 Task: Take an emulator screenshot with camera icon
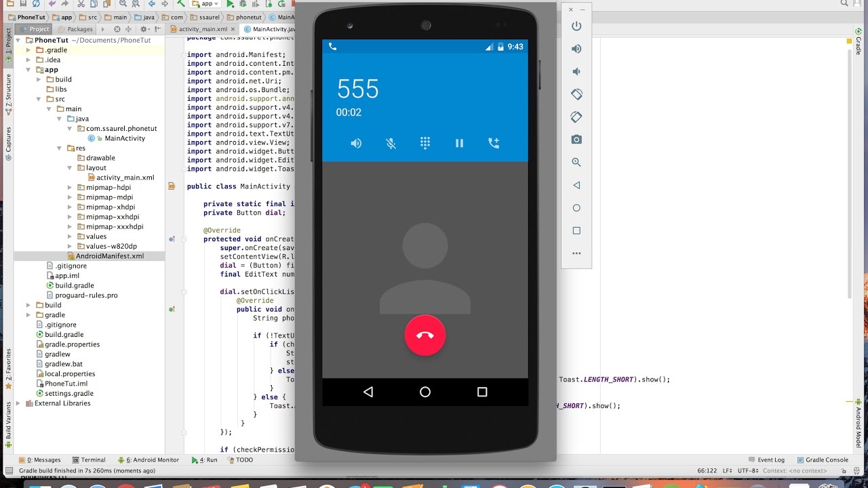click(576, 140)
